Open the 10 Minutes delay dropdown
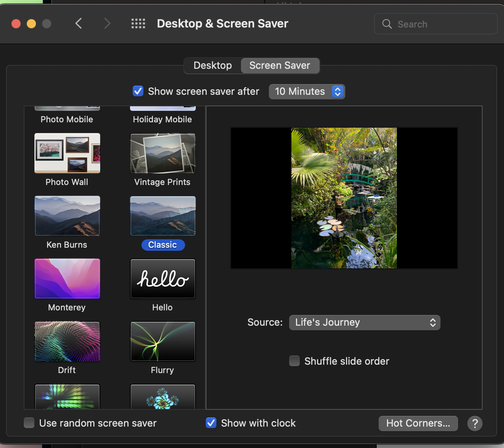This screenshot has width=504, height=448. pyautogui.click(x=307, y=92)
